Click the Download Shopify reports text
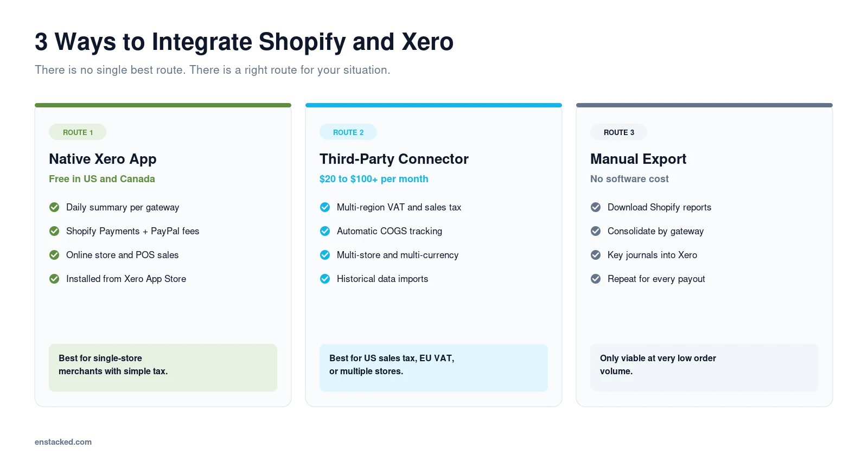Screen dimensions: 868x461 point(659,207)
